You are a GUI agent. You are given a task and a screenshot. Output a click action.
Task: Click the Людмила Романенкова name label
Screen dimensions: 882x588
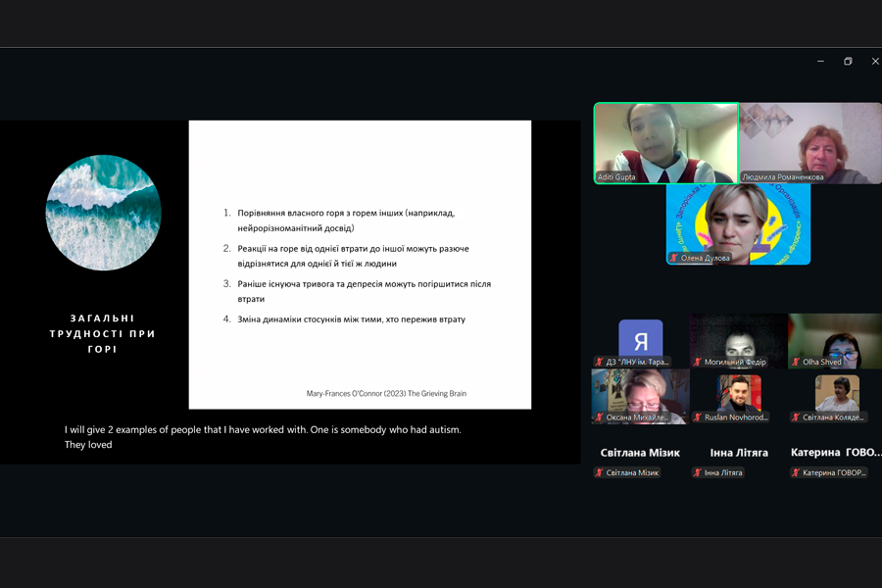click(x=782, y=176)
